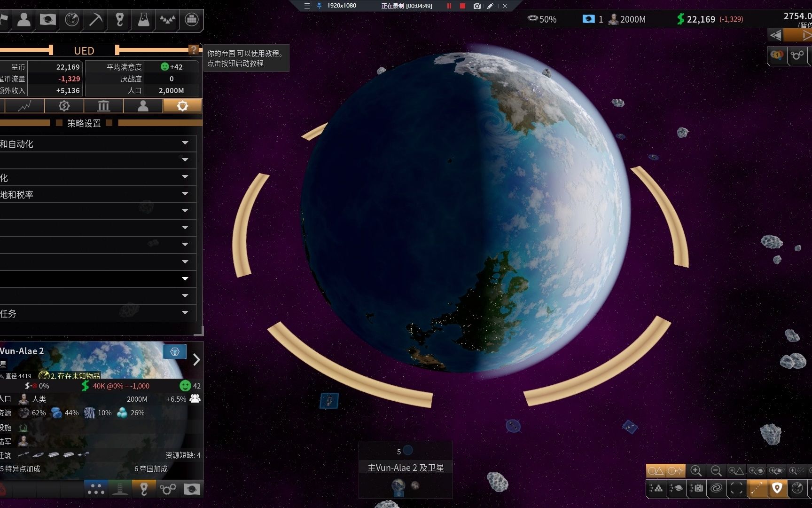
Task: Switch to the line graph tab
Action: click(24, 106)
